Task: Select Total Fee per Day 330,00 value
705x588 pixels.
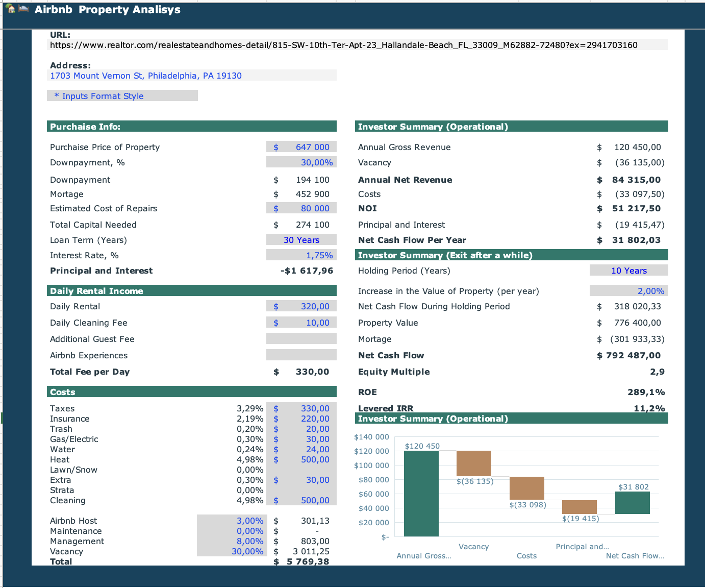Action: click(301, 372)
